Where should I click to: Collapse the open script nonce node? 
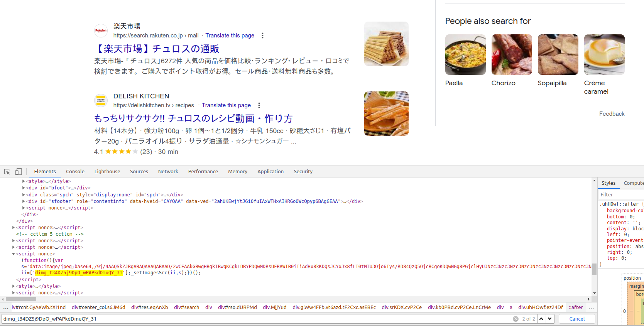[14, 254]
